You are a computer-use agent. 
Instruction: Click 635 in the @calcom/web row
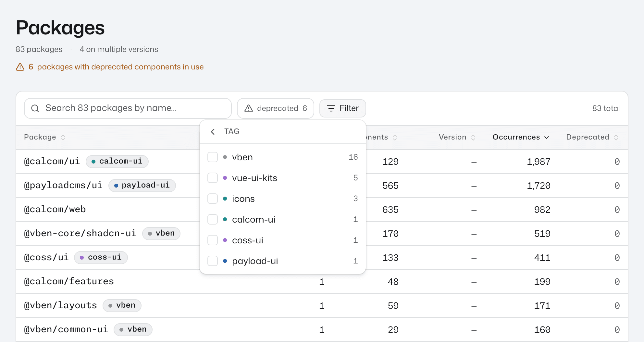[390, 210]
